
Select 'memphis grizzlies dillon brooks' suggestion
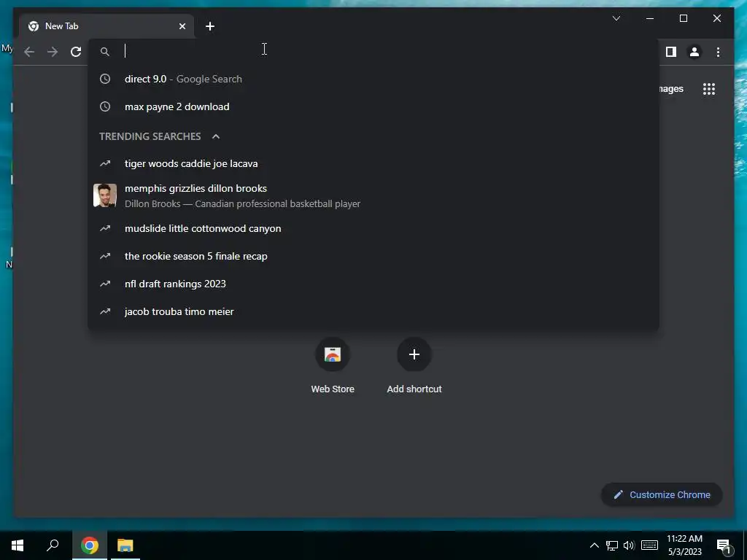(x=373, y=195)
